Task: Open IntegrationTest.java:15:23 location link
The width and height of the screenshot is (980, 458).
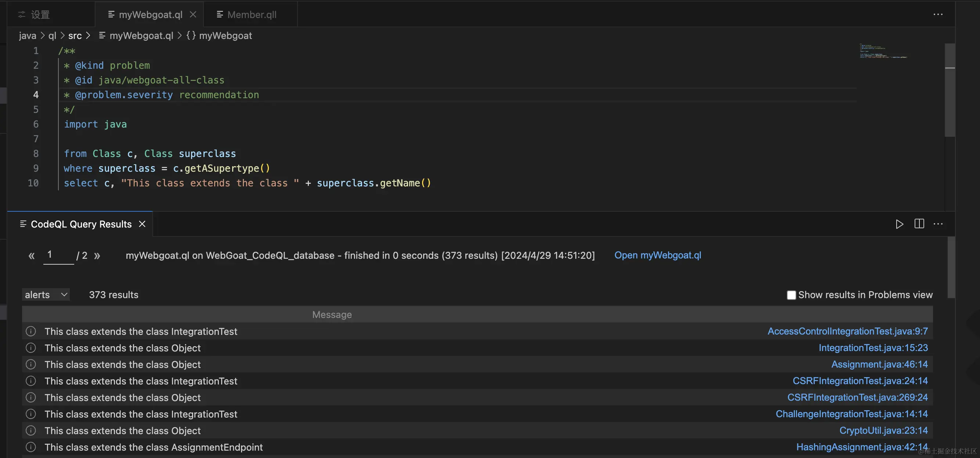Action: 873,348
